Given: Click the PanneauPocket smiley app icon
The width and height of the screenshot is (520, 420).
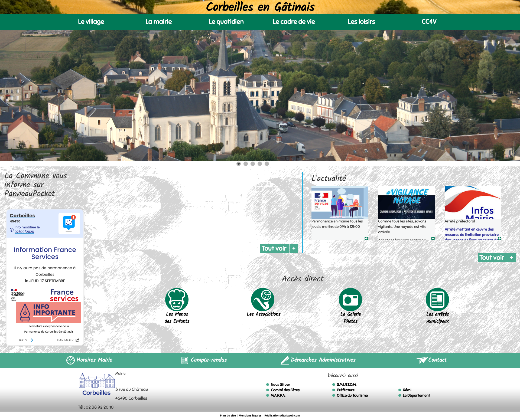Looking at the screenshot, I should tap(69, 223).
